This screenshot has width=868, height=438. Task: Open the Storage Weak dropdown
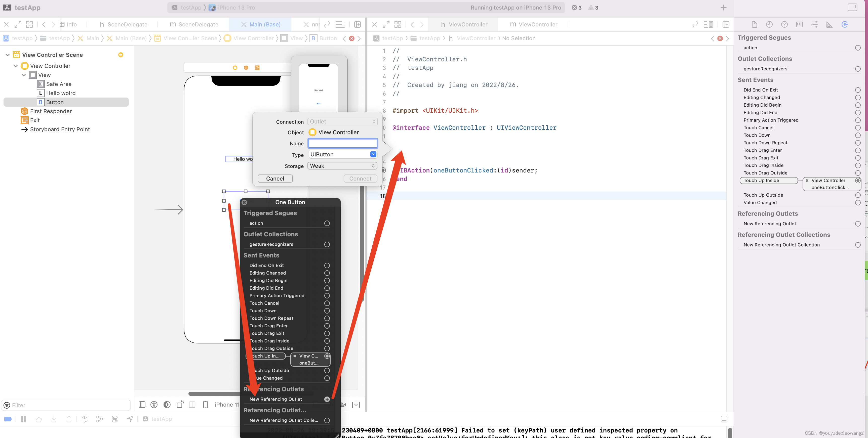342,166
